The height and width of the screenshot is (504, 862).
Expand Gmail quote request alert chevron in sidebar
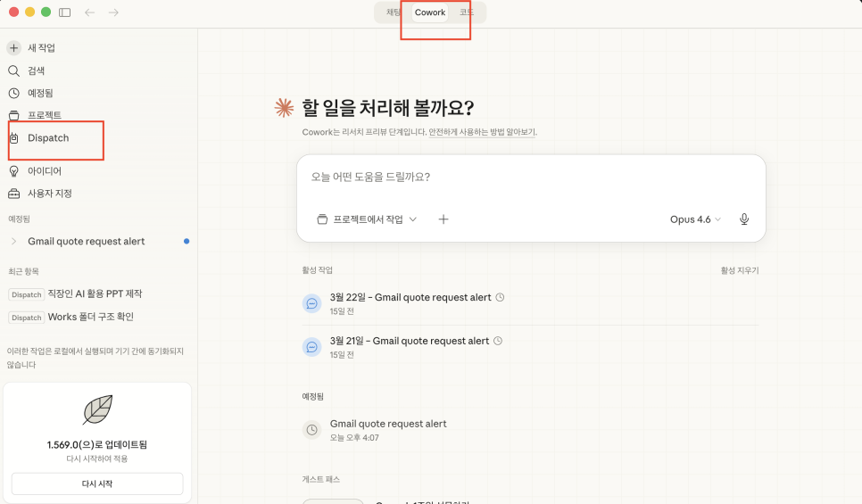click(13, 241)
